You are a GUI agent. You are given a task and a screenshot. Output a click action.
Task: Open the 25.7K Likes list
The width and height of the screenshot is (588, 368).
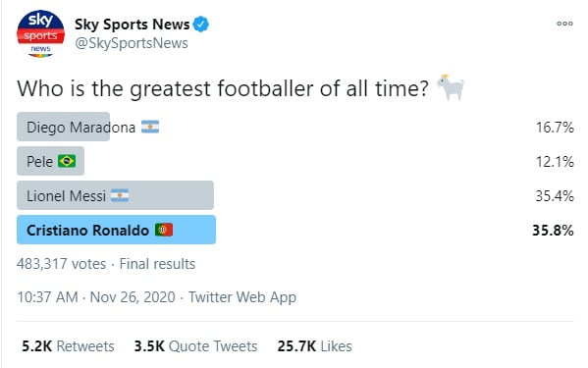tap(315, 346)
